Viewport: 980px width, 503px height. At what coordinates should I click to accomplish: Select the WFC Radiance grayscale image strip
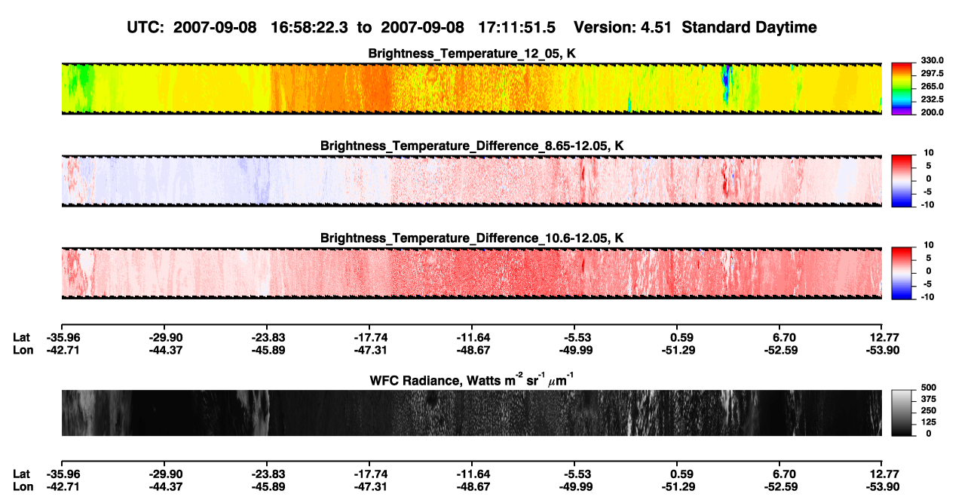click(471, 413)
